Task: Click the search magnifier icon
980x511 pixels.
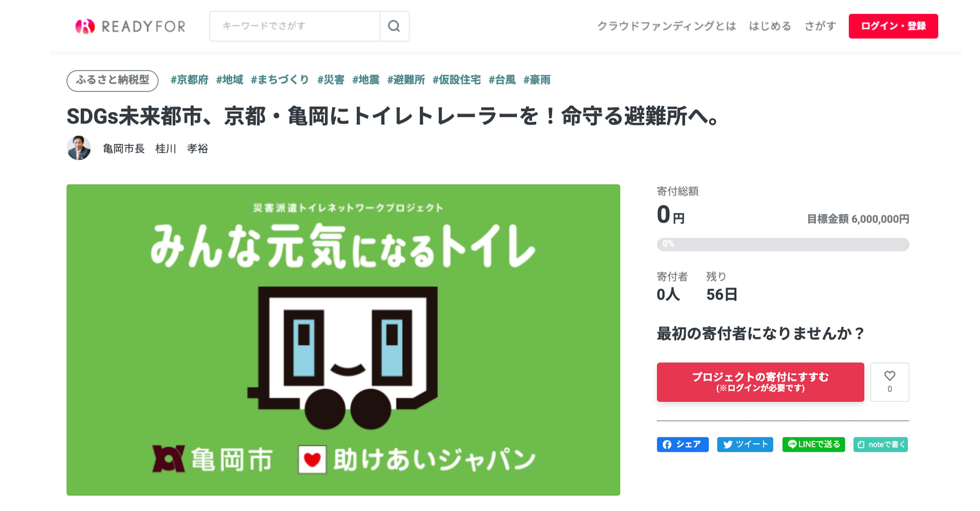Action: click(x=394, y=26)
